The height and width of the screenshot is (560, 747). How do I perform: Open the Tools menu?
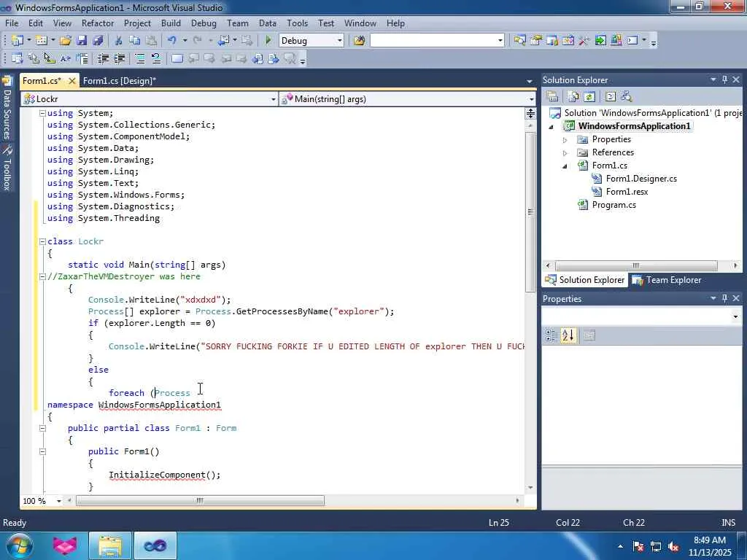(x=298, y=23)
